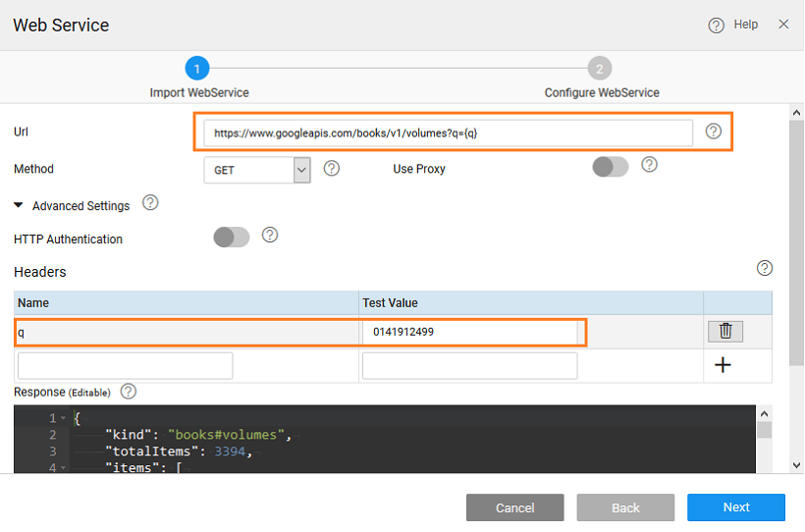Click the help icon beside Method dropdown
This screenshot has width=805, height=532.
click(332, 168)
